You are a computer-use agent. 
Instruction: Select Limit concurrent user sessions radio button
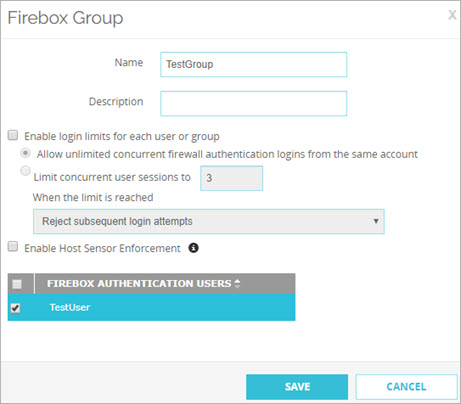pyautogui.click(x=25, y=171)
